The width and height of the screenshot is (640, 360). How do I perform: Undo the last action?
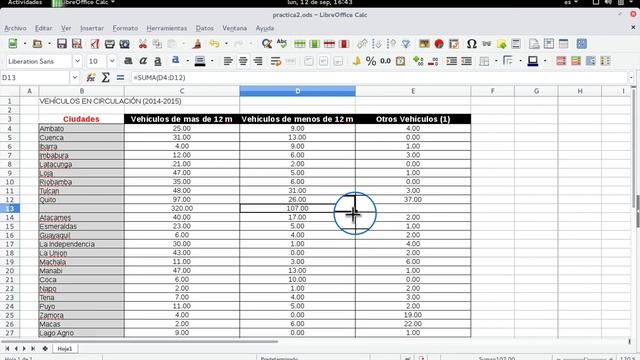point(214,44)
